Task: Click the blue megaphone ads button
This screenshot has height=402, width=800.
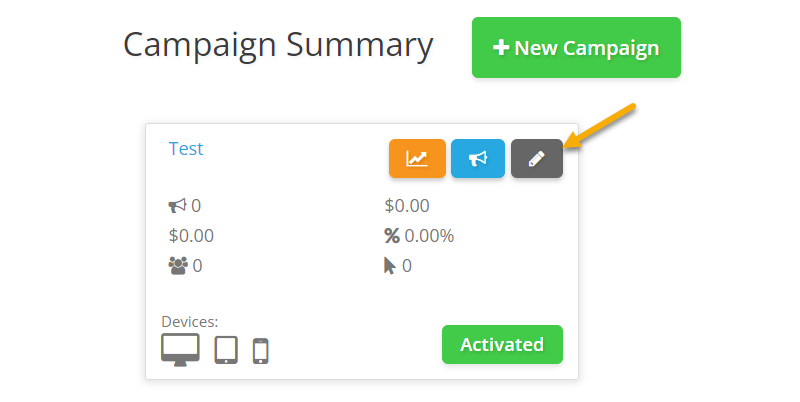Action: click(478, 158)
